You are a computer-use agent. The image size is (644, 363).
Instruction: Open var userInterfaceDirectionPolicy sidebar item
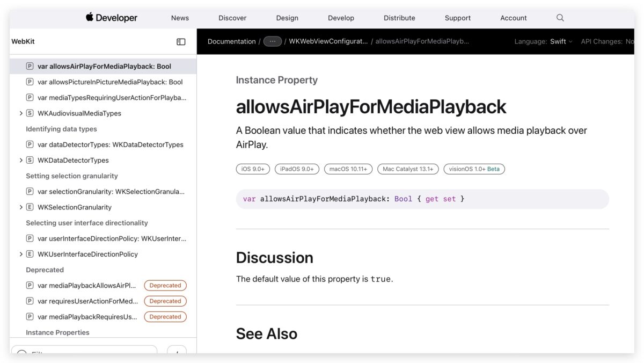tap(112, 238)
